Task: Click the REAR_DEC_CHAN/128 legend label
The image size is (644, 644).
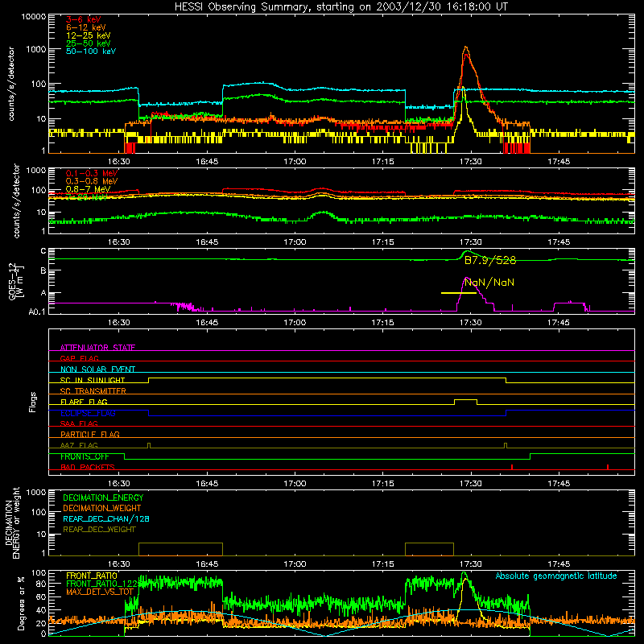Action: (x=106, y=518)
